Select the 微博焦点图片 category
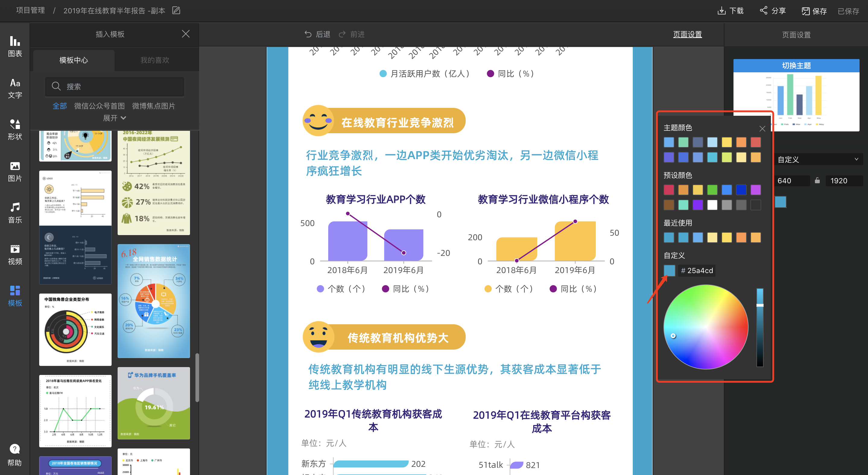 point(153,106)
